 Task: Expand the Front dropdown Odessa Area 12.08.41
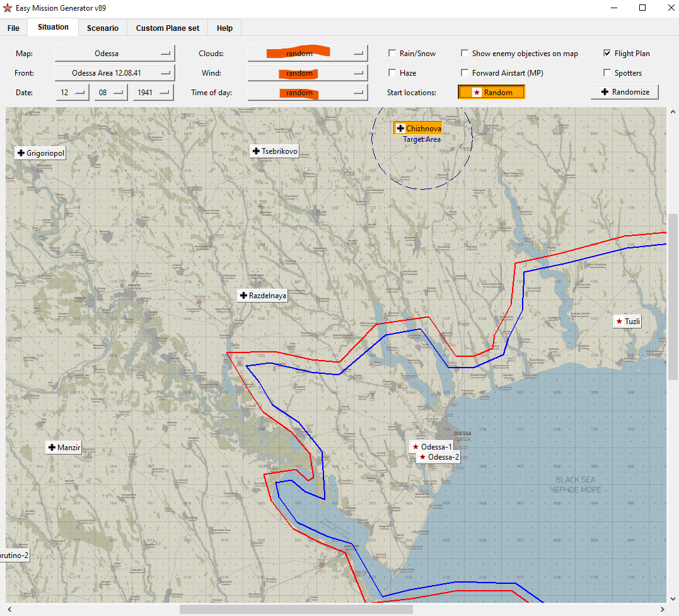[114, 73]
